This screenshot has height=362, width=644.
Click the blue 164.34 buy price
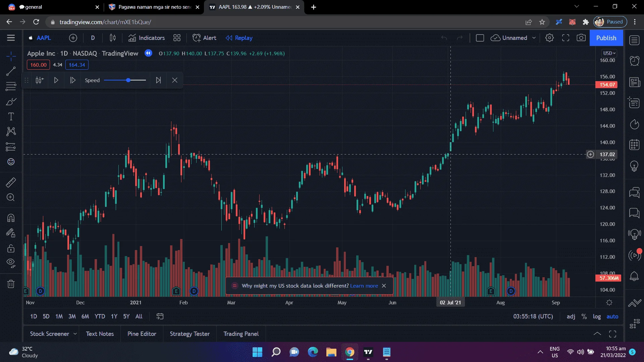77,65
